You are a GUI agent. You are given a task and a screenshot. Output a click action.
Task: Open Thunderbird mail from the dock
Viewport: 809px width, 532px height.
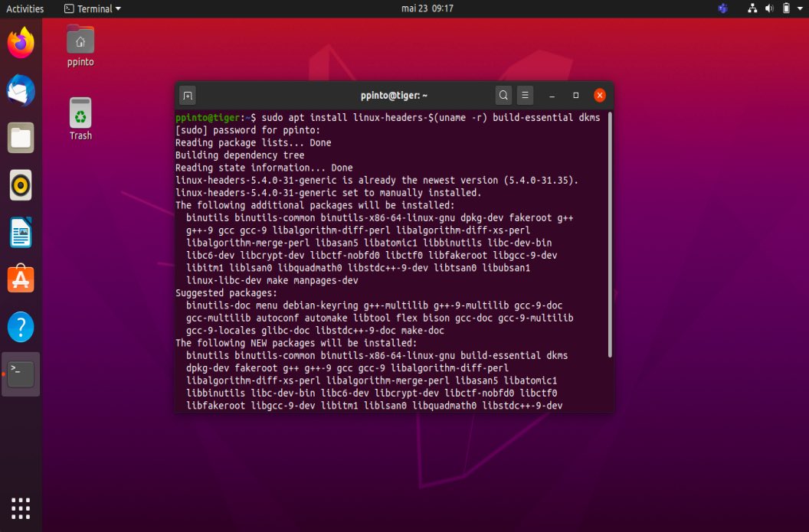tap(21, 90)
